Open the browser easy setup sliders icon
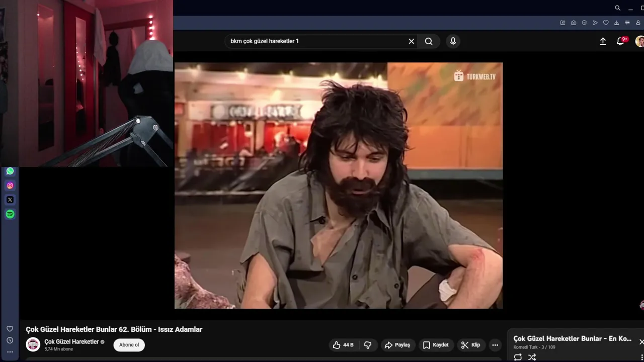644x362 pixels. pos(627,23)
